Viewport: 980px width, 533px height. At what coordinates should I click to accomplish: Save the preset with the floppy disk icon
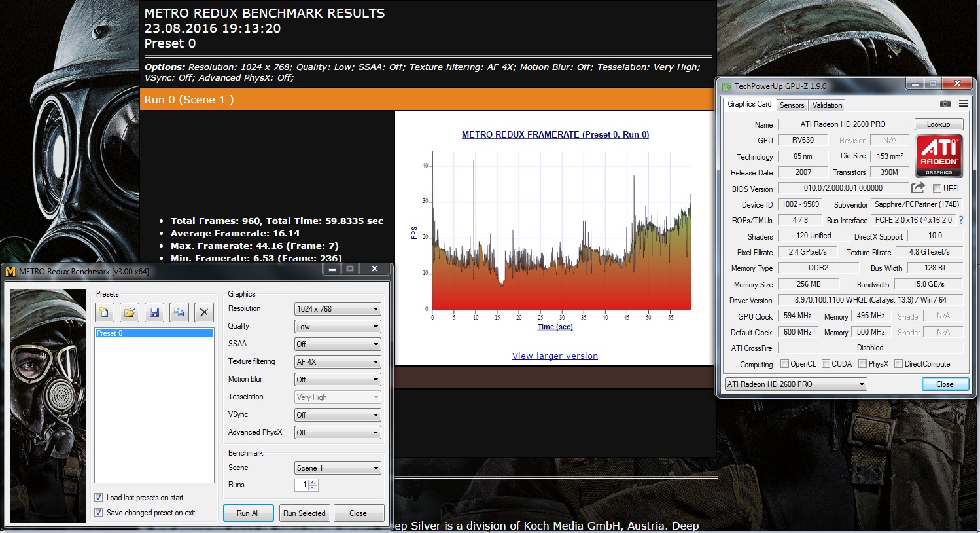pyautogui.click(x=154, y=312)
